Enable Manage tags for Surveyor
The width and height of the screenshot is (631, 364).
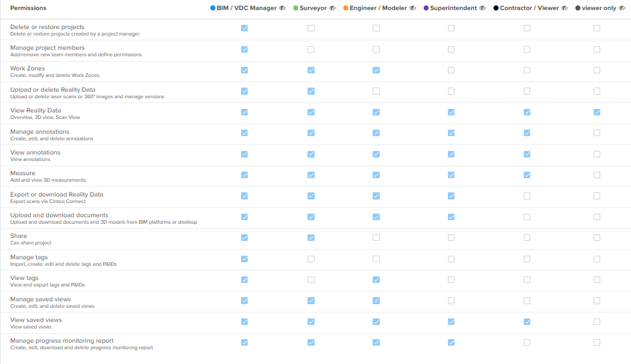(311, 259)
